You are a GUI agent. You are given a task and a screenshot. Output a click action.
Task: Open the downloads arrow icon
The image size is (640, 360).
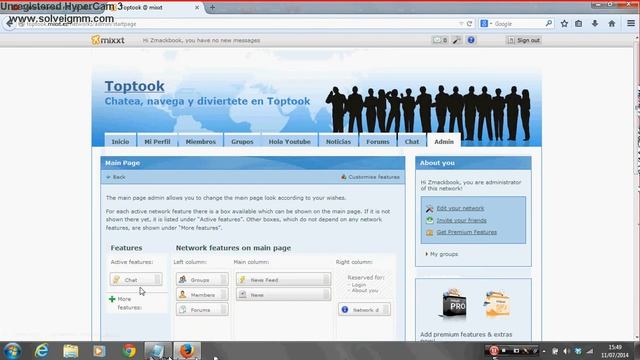pyautogui.click(x=595, y=24)
